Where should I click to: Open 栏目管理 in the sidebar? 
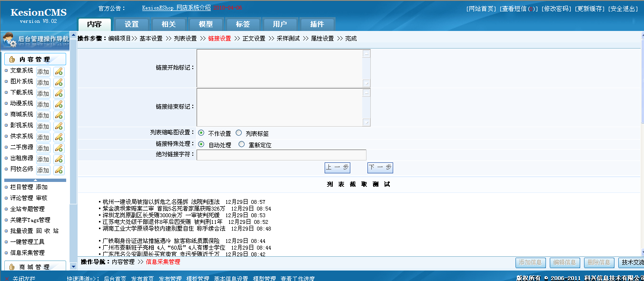[x=22, y=187]
